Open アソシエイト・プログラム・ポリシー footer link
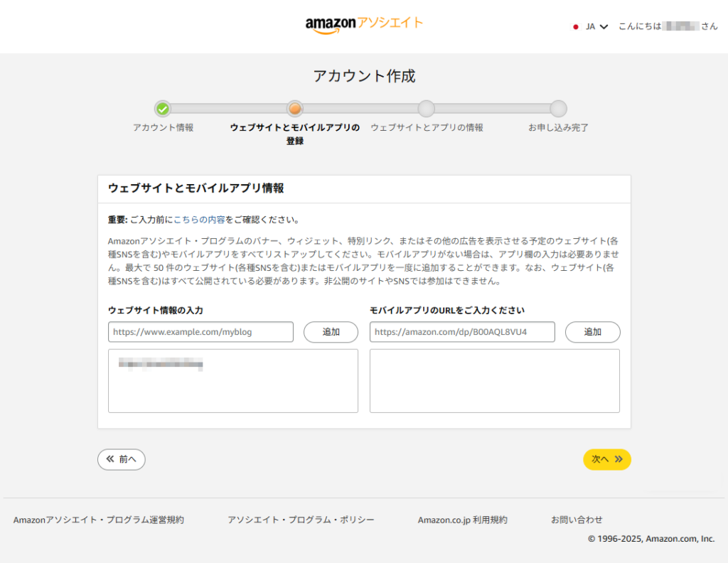728x563 pixels. (x=301, y=520)
